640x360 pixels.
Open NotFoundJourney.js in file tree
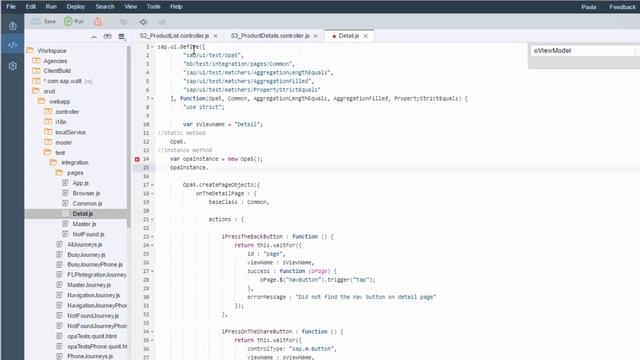(93, 316)
